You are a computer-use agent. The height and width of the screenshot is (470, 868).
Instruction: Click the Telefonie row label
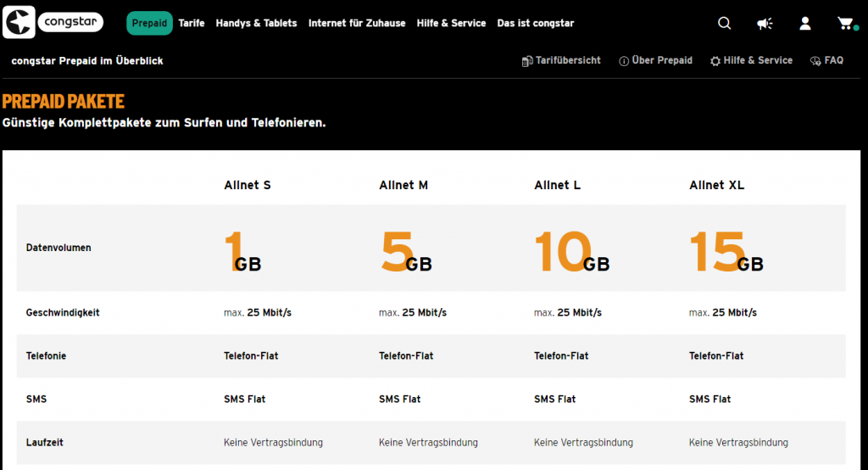coord(46,355)
